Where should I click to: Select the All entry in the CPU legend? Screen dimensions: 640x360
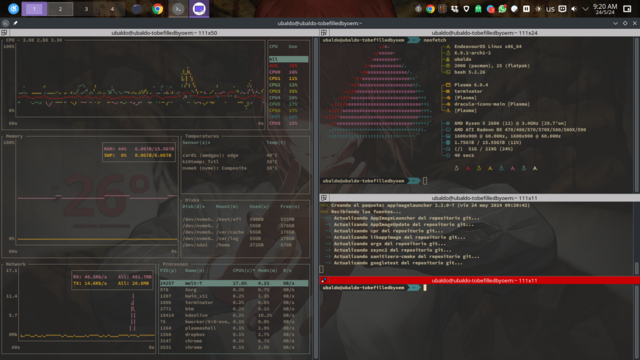point(288,59)
